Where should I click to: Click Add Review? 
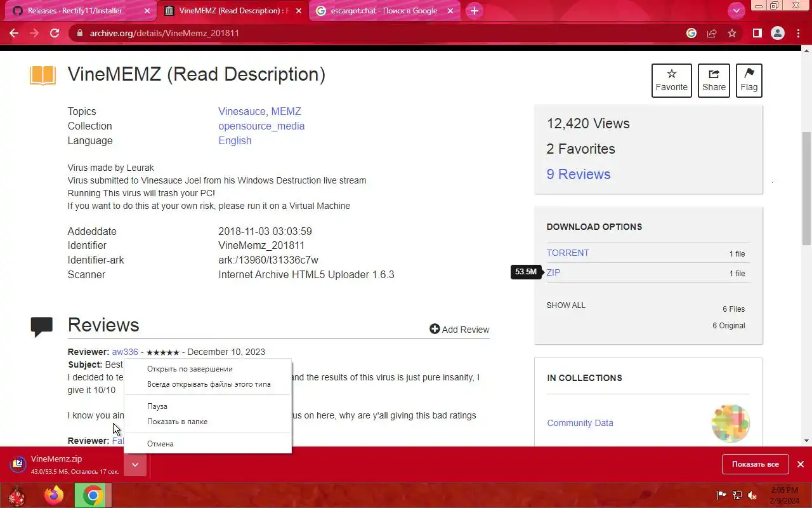pos(459,330)
